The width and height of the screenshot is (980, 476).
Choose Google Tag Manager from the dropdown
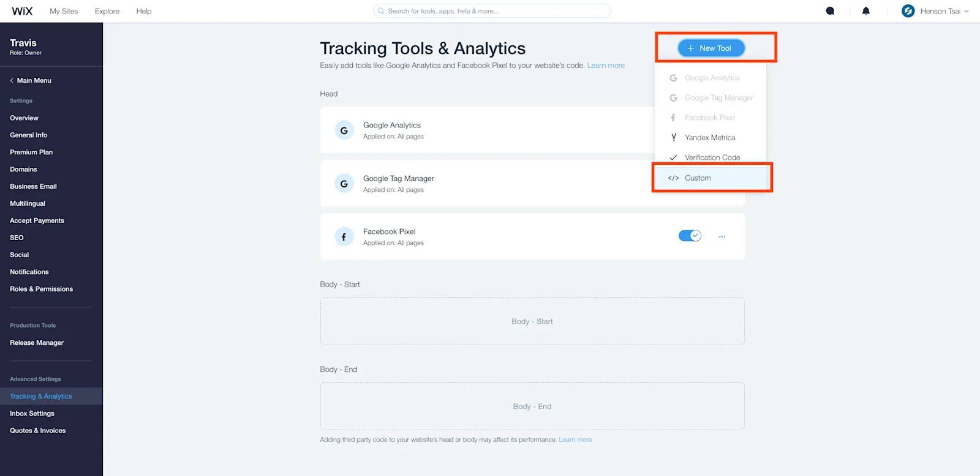pyautogui.click(x=710, y=98)
